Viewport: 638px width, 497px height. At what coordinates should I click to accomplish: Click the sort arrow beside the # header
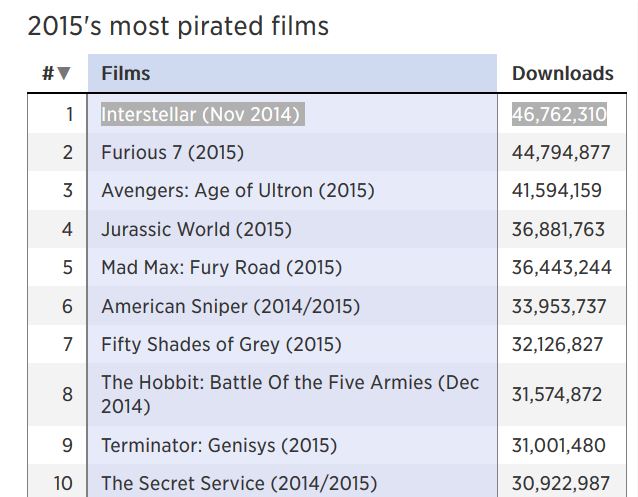(x=64, y=73)
